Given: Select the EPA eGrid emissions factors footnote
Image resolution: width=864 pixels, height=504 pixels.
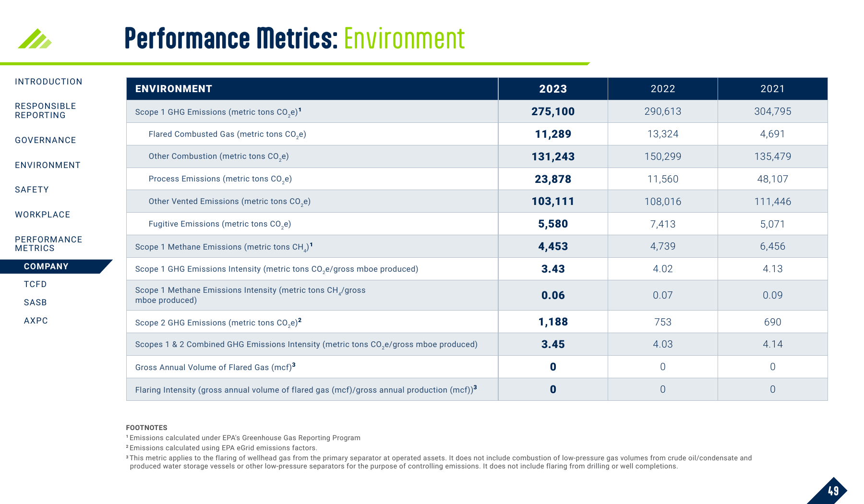Looking at the screenshot, I should pos(222,448).
